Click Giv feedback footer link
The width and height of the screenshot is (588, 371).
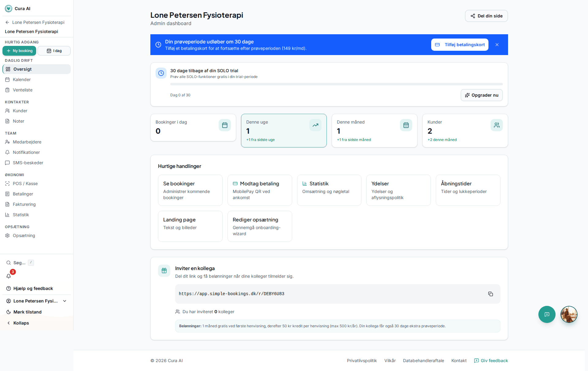coord(491,361)
